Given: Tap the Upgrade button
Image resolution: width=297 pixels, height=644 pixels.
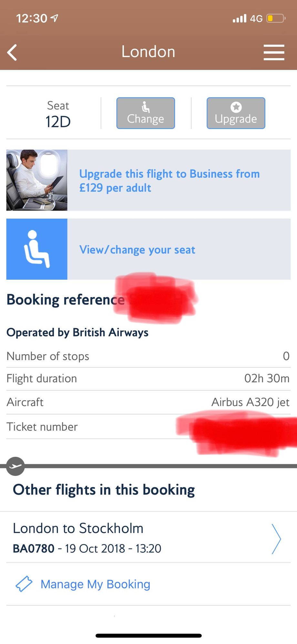Looking at the screenshot, I should tap(236, 113).
